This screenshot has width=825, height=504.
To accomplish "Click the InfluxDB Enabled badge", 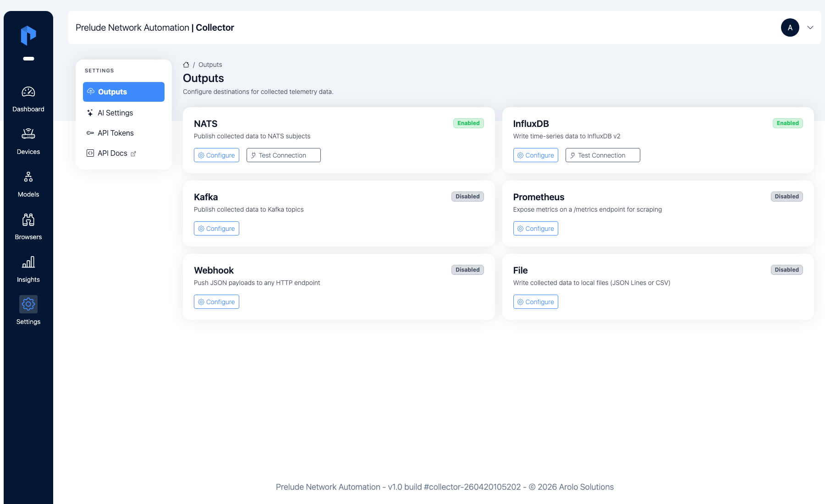I will click(x=788, y=123).
